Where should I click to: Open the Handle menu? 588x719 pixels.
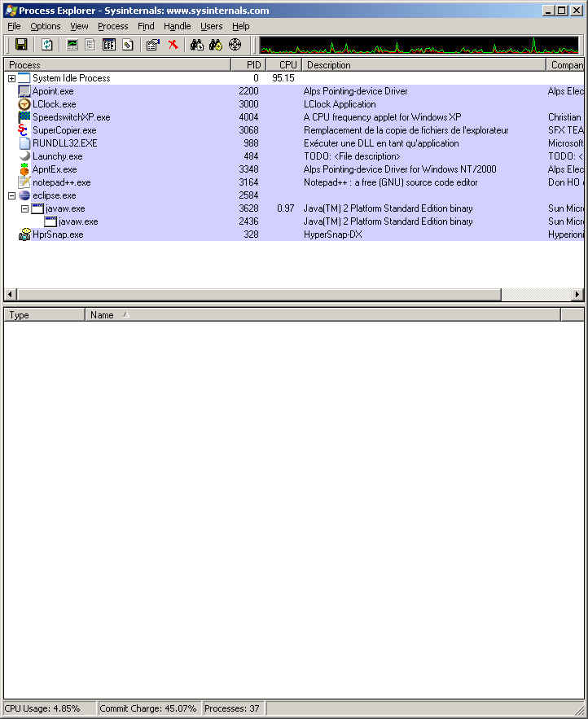click(177, 26)
